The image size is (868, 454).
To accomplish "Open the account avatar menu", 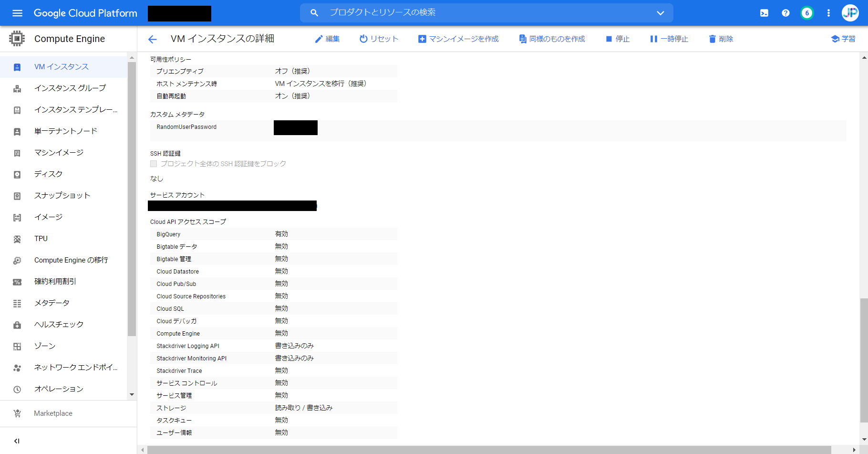I will (850, 13).
